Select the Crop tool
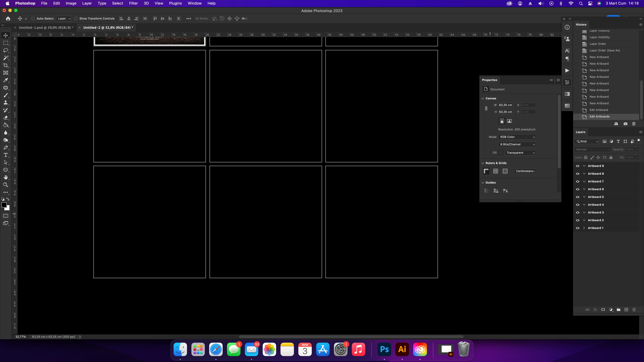The height and width of the screenshot is (362, 644). 5,66
